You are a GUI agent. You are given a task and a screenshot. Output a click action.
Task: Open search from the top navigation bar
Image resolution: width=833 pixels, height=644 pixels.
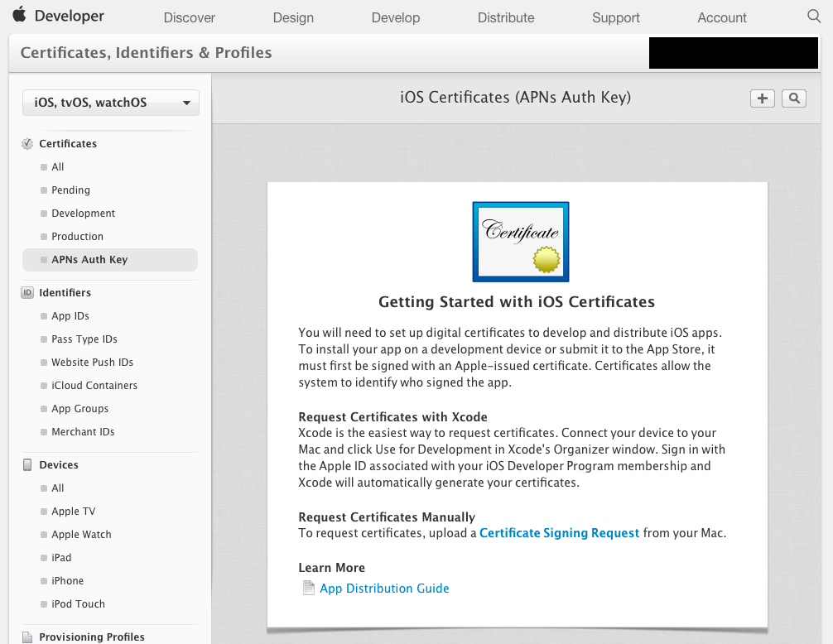814,15
